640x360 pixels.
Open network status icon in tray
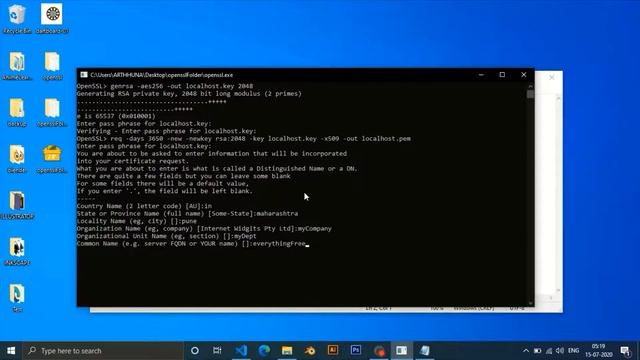pyautogui.click(x=549, y=351)
